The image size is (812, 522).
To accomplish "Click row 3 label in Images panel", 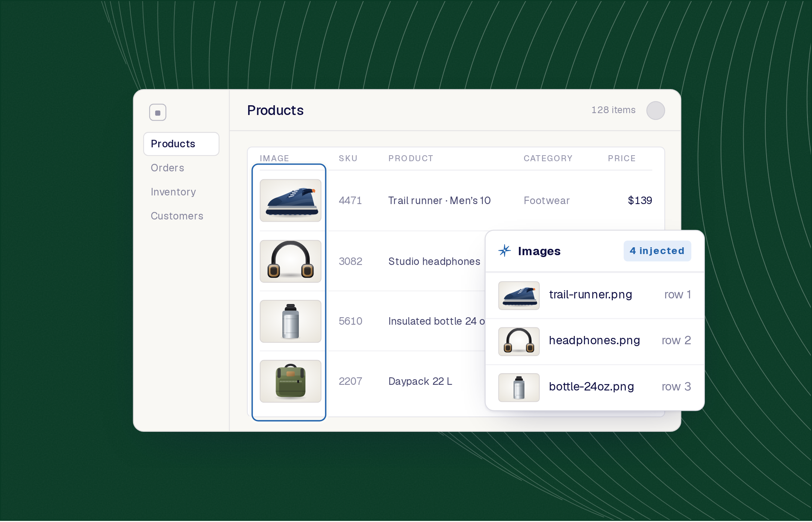I will tap(676, 387).
